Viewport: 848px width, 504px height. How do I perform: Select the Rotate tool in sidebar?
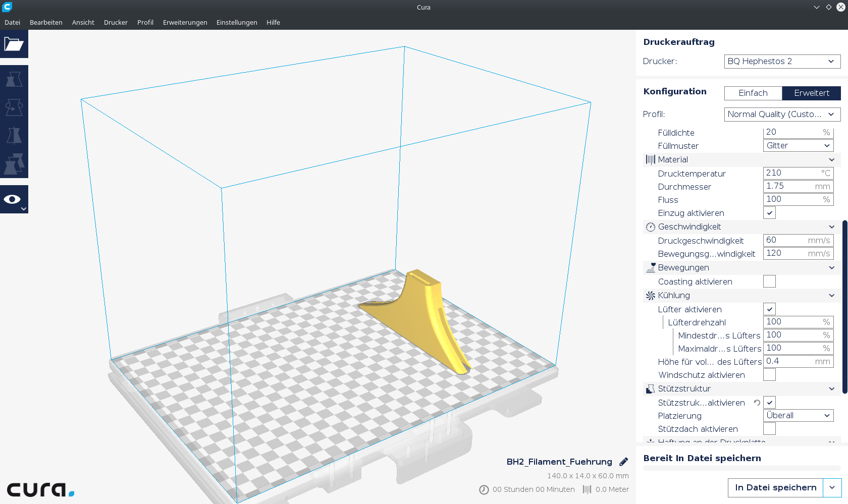point(14,107)
